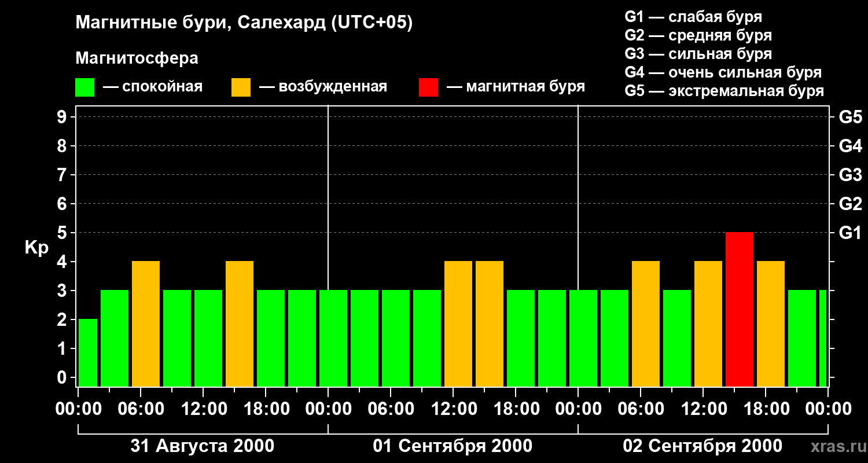Viewport: 868px width, 463px height.
Task: Click 'G5 — экстремальная буря' legend line
Action: [724, 91]
